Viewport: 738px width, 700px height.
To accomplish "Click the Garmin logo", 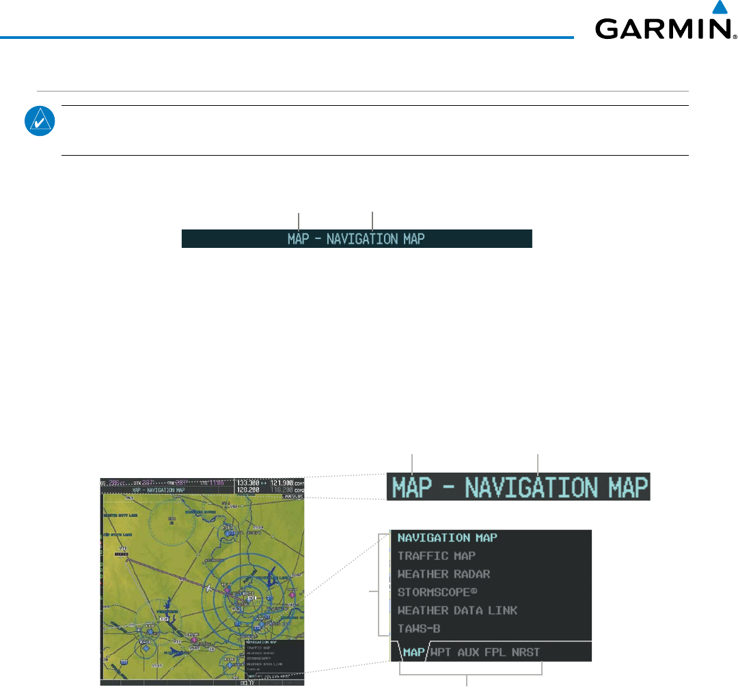I will click(666, 20).
